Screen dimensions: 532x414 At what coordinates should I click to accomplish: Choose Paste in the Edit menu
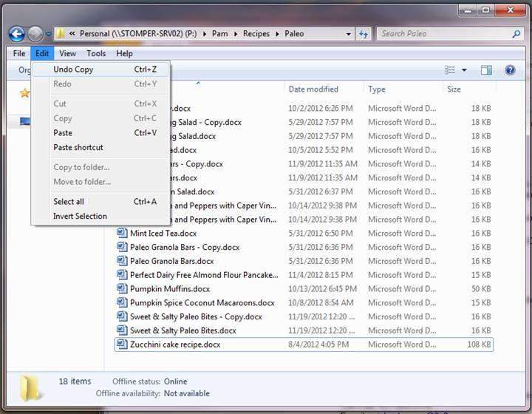(x=100, y=132)
